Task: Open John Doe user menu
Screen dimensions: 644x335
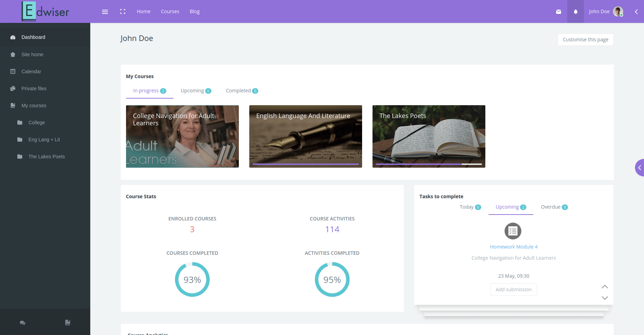Action: pyautogui.click(x=606, y=11)
